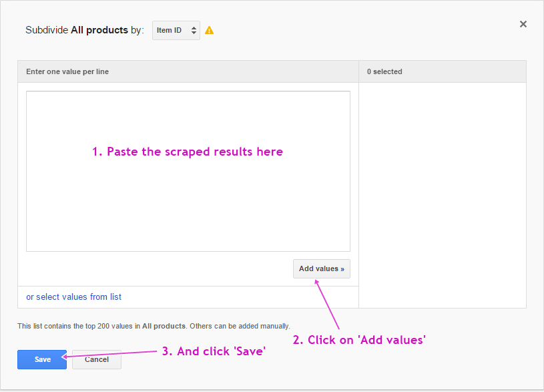Click the "3. And click 'Save'" annotation

click(x=214, y=351)
